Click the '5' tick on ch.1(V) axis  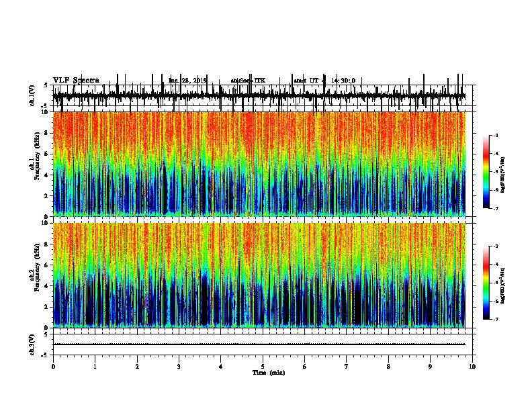coord(46,85)
